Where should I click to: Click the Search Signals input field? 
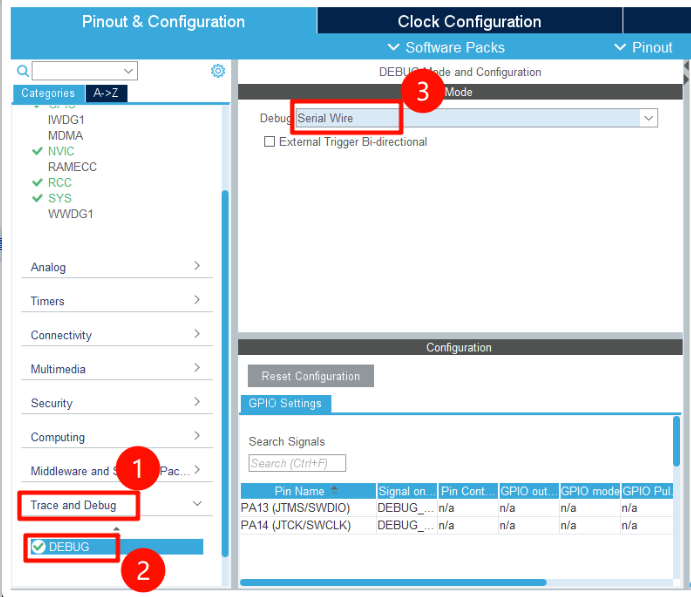click(x=297, y=463)
